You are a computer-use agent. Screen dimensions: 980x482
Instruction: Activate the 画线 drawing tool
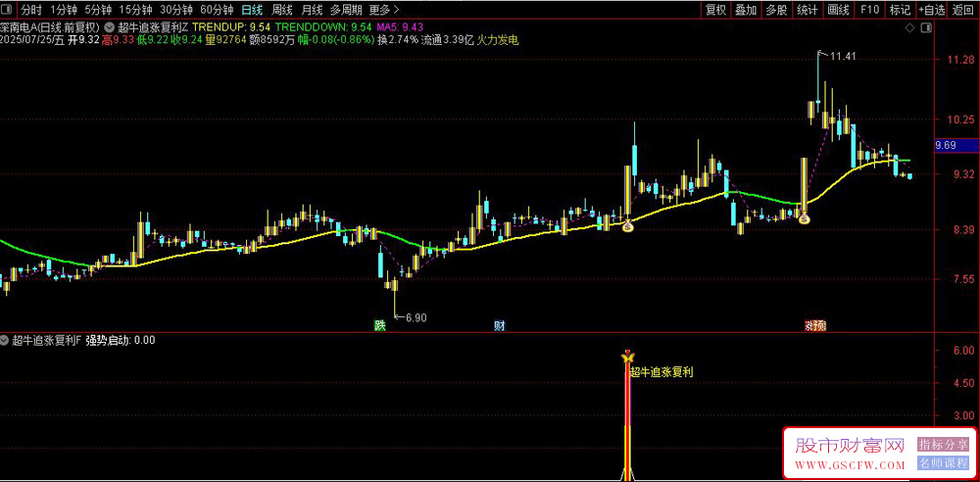click(x=838, y=10)
